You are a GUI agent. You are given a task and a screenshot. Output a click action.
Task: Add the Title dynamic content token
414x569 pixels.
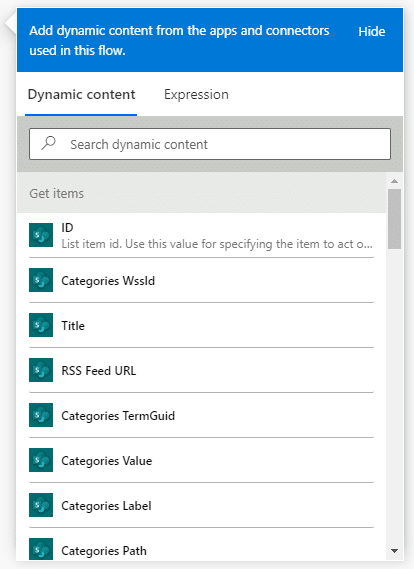201,325
